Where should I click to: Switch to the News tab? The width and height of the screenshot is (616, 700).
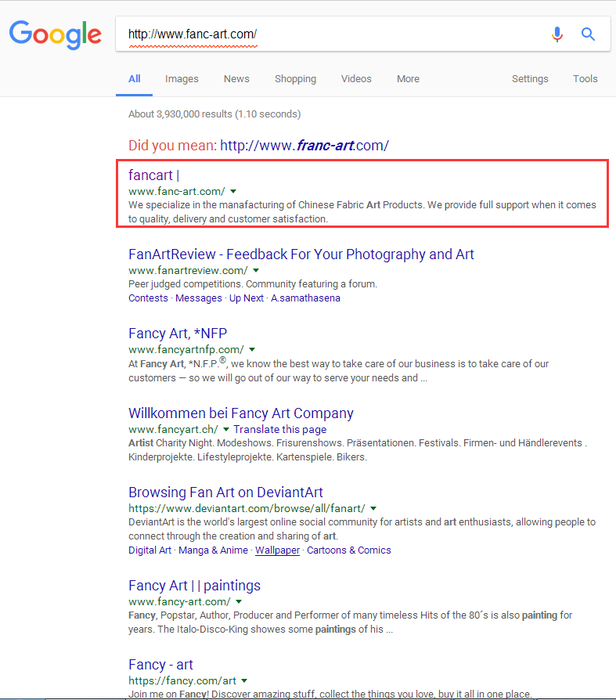tap(236, 78)
